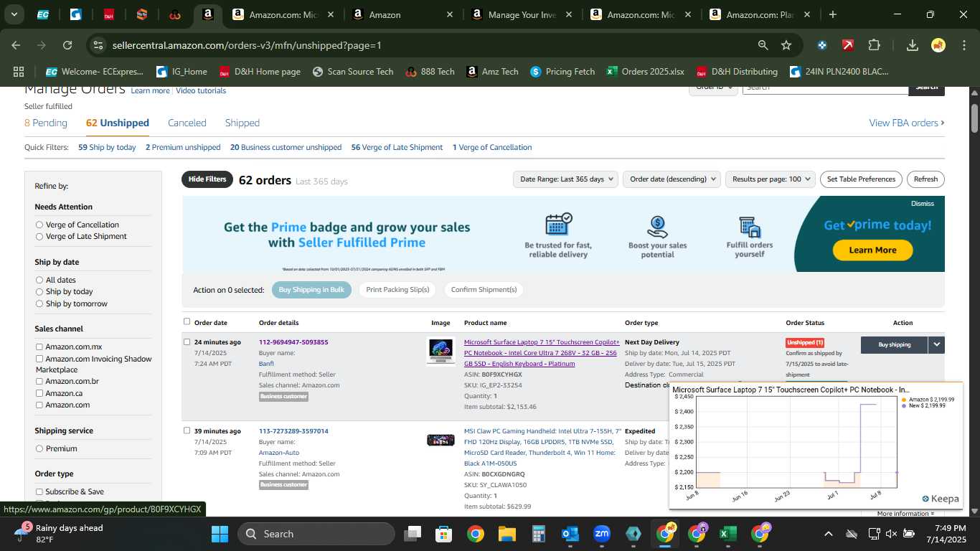
Task: Select Premium shipping service radio
Action: coord(39,448)
